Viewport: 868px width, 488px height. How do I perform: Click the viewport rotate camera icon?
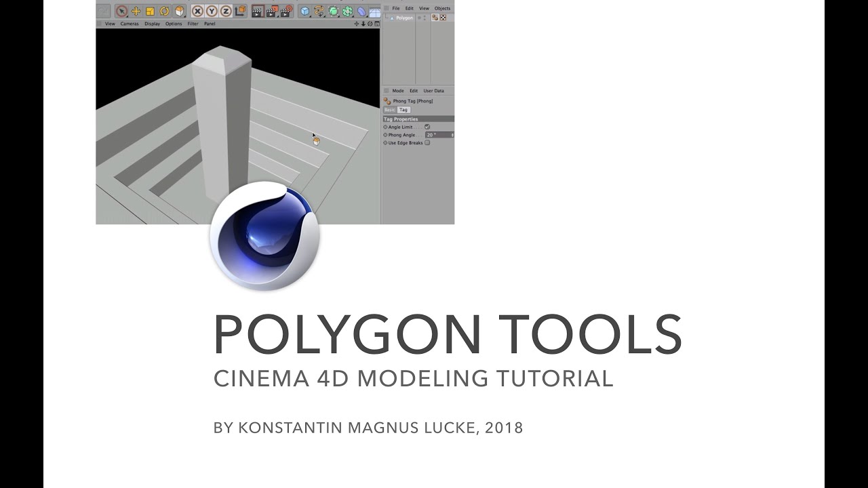370,24
